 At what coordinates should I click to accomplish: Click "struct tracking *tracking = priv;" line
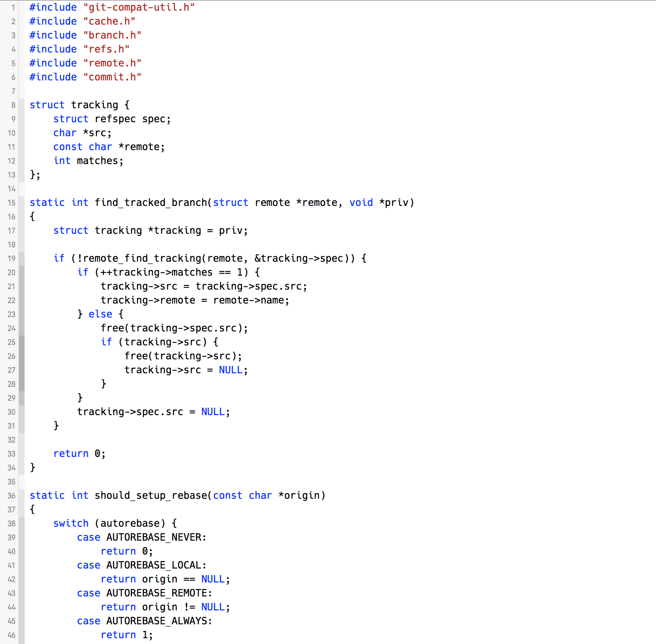(150, 231)
